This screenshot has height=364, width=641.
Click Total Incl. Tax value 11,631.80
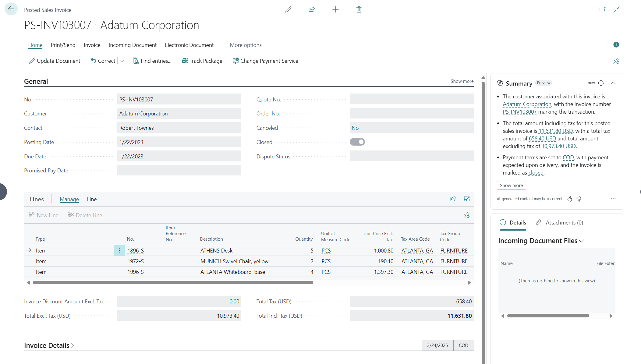(411, 316)
